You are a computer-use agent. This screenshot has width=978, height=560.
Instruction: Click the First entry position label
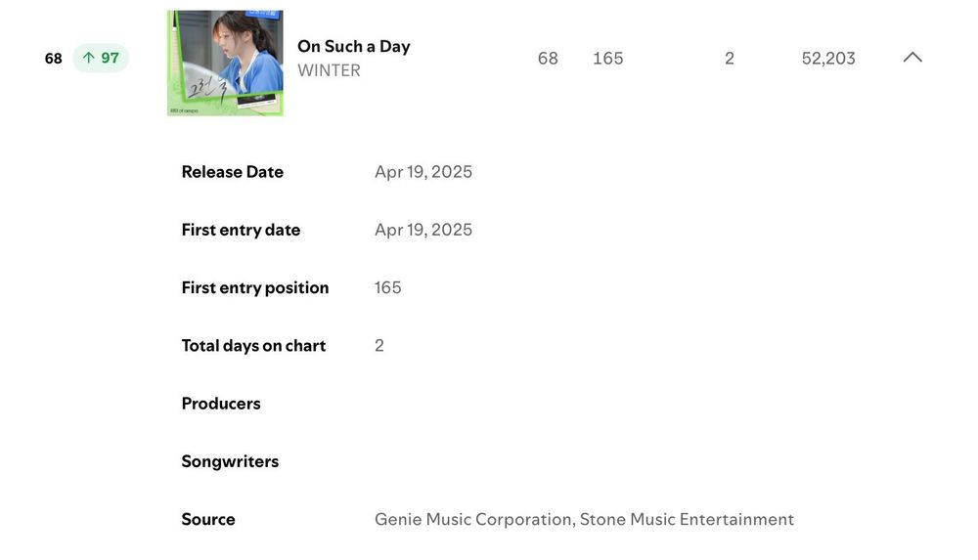click(x=254, y=287)
